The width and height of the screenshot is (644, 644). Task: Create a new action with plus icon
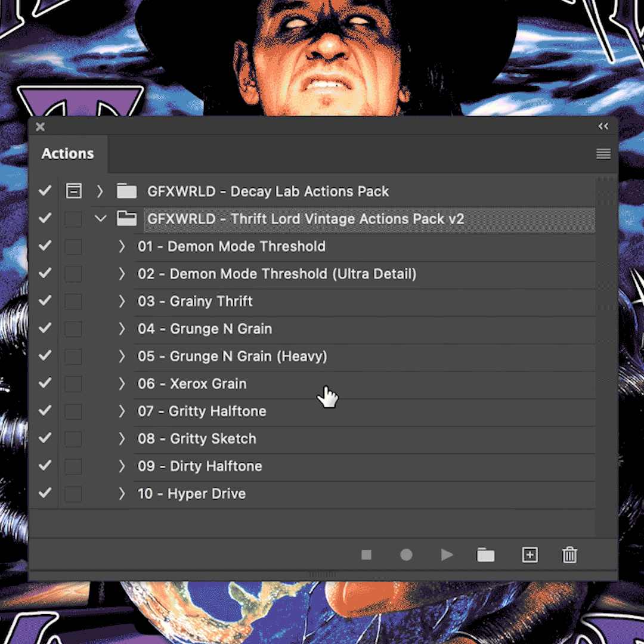pyautogui.click(x=530, y=555)
